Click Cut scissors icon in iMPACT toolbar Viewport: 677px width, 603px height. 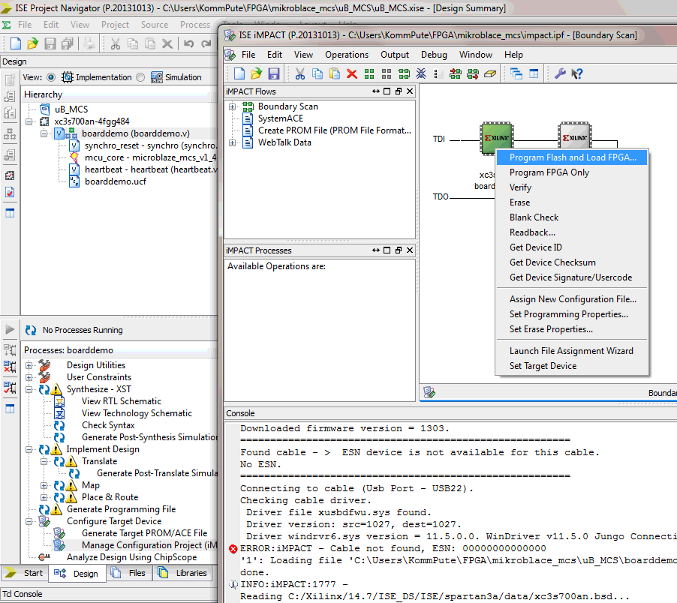click(300, 74)
